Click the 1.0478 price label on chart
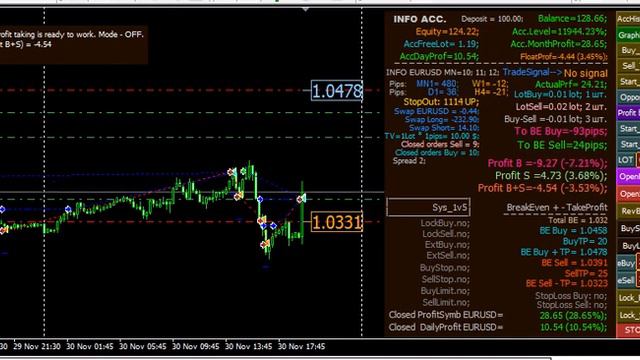 (336, 91)
